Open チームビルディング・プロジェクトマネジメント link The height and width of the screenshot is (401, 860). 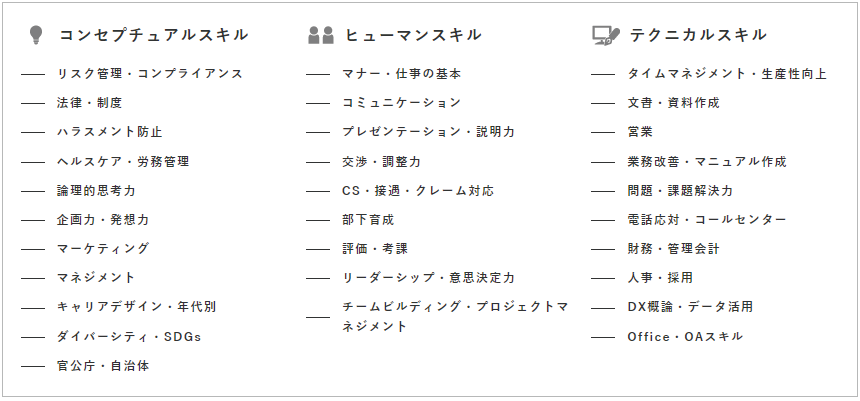pos(455,317)
